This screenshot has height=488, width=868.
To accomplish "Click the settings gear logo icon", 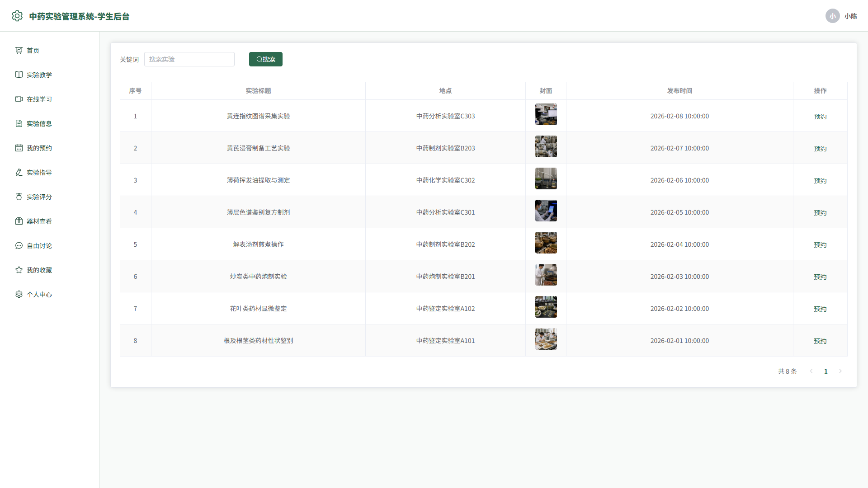I will [x=17, y=16].
